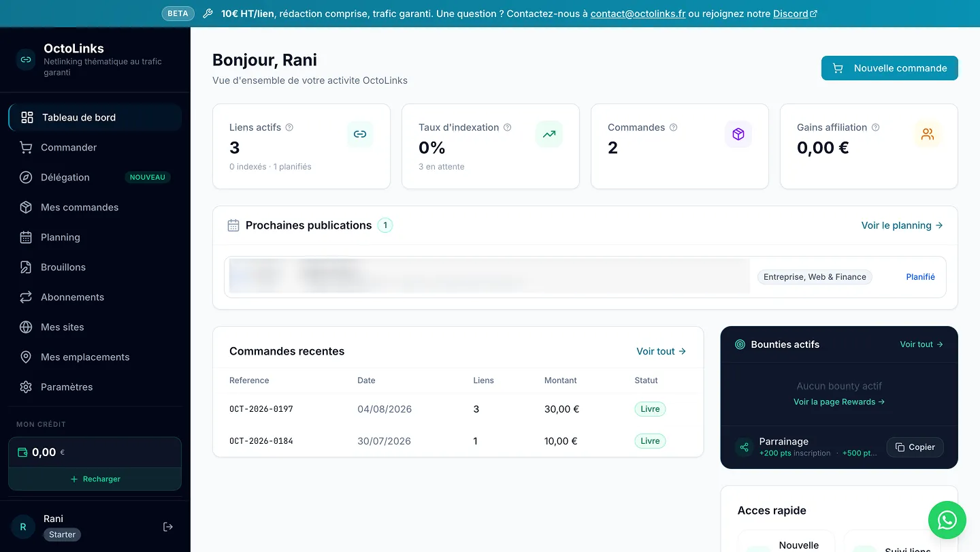Click the Entreprise, Web & Finance tag
The width and height of the screenshot is (980, 552).
click(815, 277)
